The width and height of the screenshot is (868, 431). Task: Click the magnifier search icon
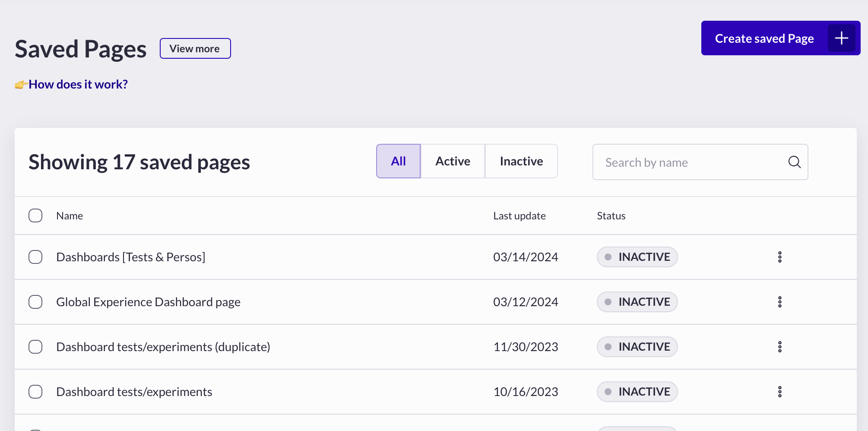[795, 162]
